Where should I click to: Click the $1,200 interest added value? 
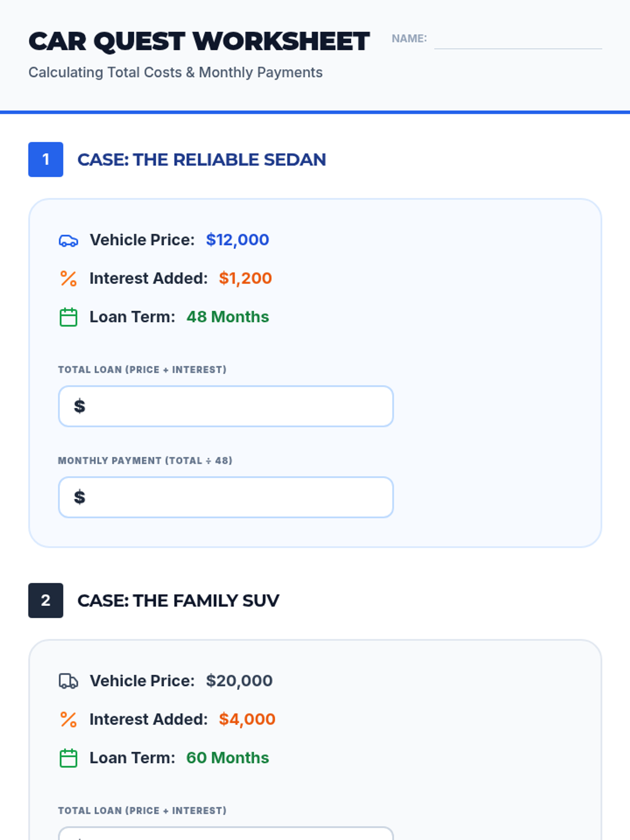click(245, 278)
